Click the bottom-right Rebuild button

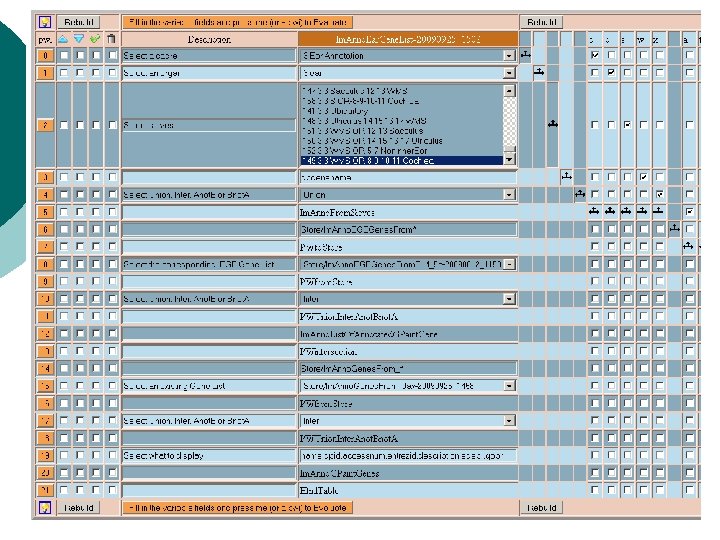[x=541, y=507]
